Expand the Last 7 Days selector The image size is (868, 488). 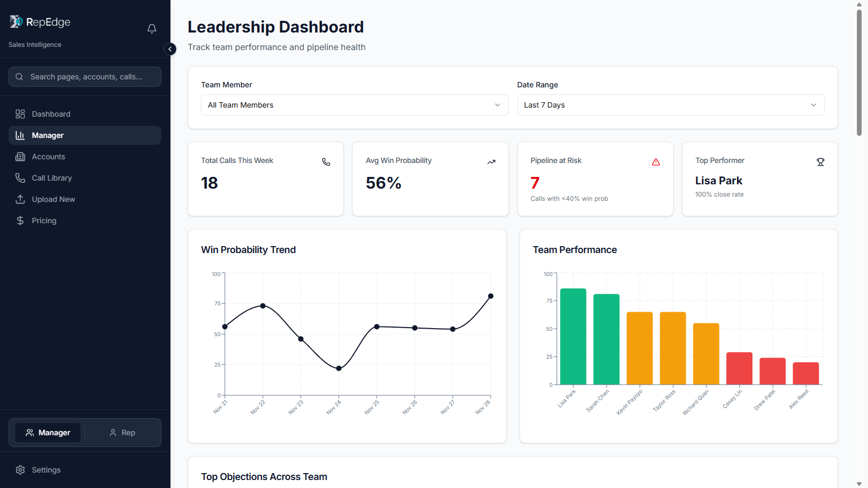coord(670,105)
